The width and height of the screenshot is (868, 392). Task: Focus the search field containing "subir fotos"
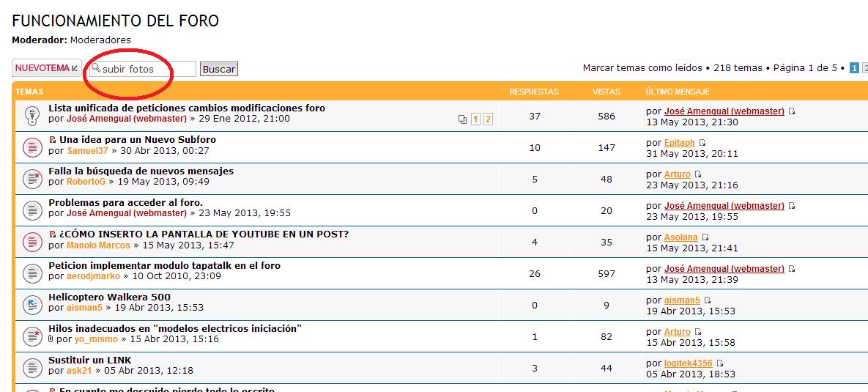pyautogui.click(x=146, y=69)
